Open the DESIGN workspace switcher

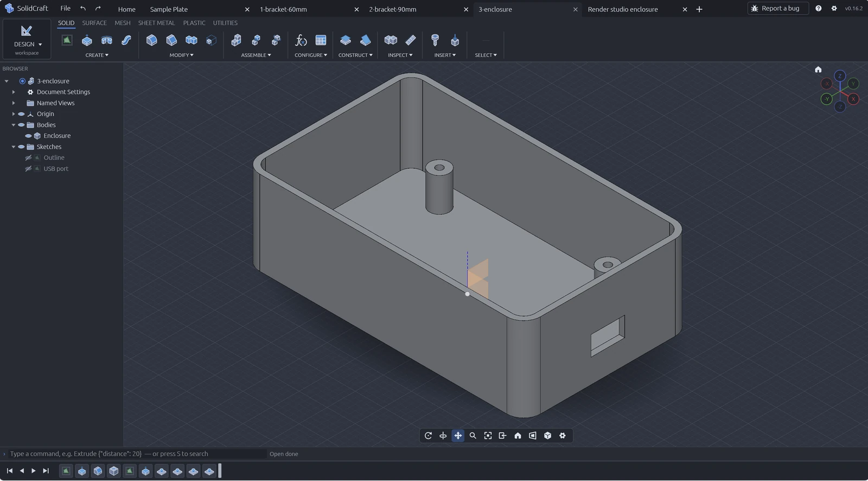pos(27,39)
